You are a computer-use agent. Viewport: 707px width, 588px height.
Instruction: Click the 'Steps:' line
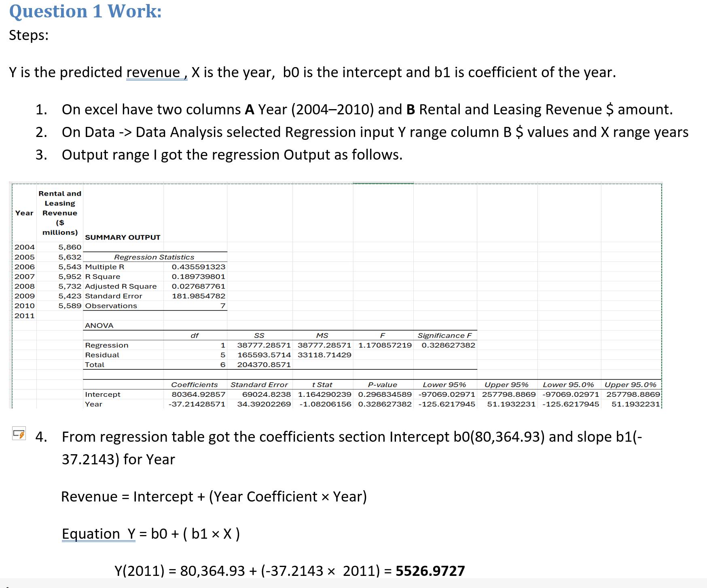29,35
